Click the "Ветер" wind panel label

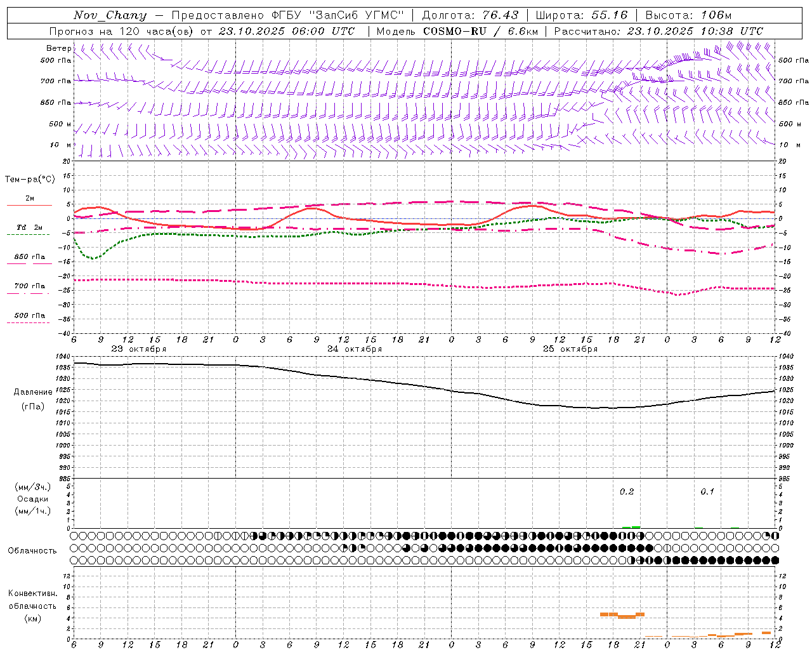pyautogui.click(x=58, y=48)
